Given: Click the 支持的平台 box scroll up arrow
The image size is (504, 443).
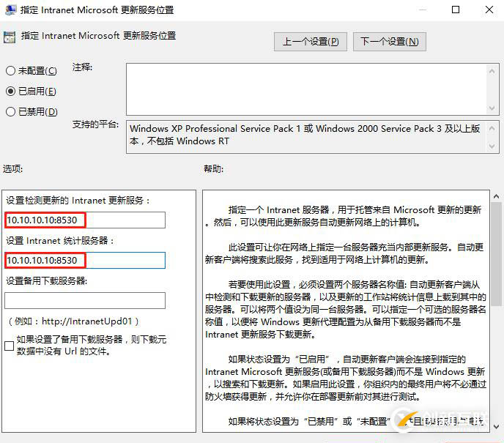Looking at the screenshot, I should point(492,128).
